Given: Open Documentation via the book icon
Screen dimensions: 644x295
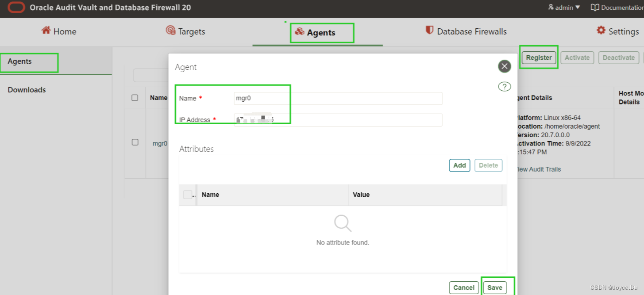Looking at the screenshot, I should (595, 7).
